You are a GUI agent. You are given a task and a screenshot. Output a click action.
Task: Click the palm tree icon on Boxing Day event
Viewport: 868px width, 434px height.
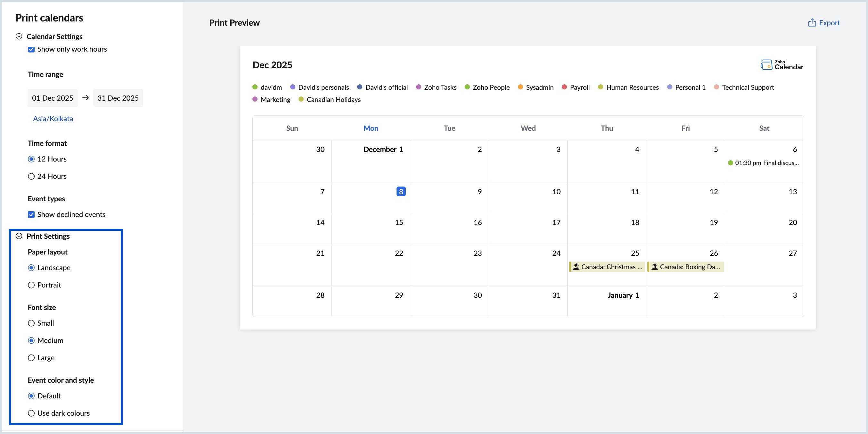[x=655, y=267]
